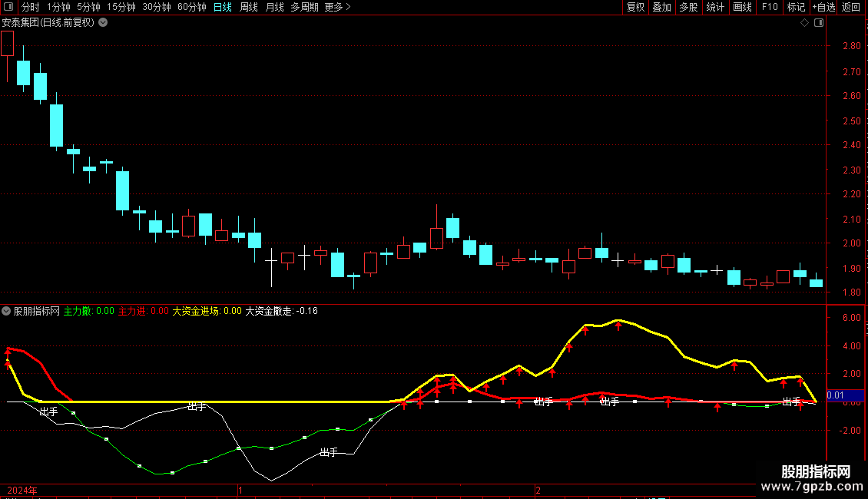Select the 15分钟 period

pos(121,7)
